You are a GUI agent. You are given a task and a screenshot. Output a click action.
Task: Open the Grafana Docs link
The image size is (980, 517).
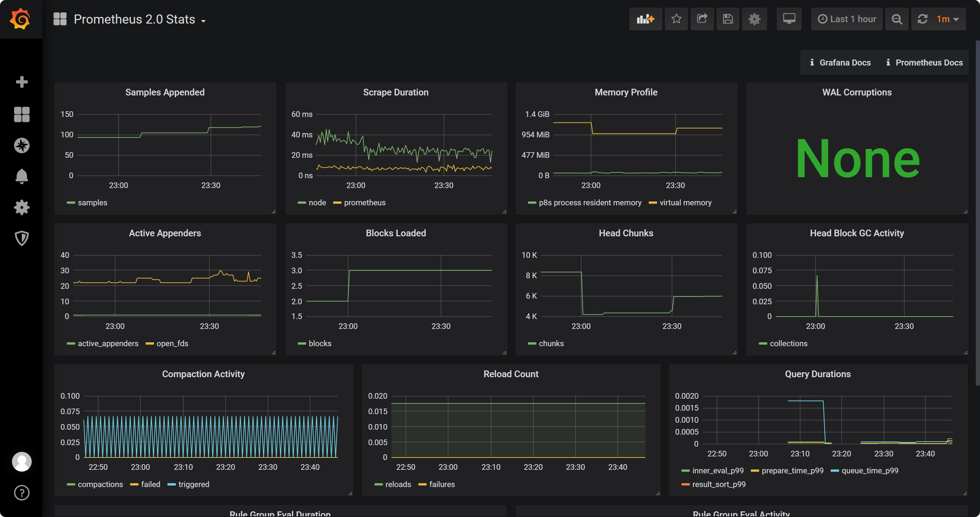point(840,62)
